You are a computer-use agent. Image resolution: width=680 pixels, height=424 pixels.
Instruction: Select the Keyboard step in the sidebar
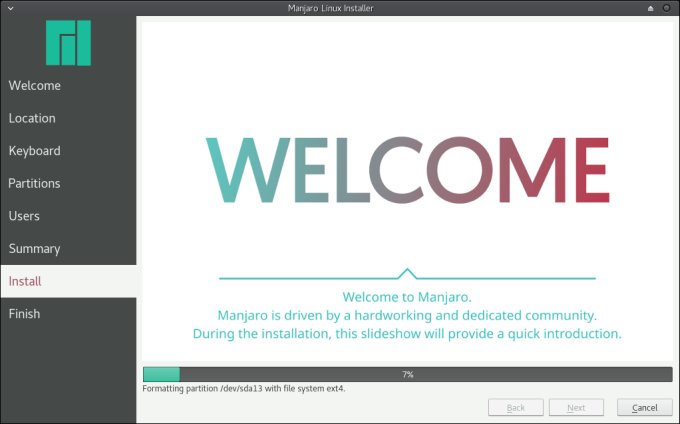[69, 150]
